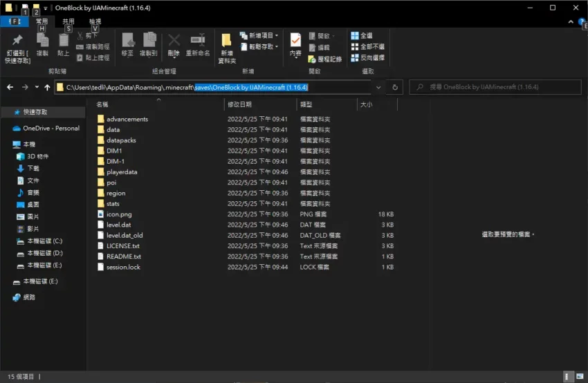The width and height of the screenshot is (588, 383).
Task: Click the Cut scissors icon
Action: click(x=80, y=35)
